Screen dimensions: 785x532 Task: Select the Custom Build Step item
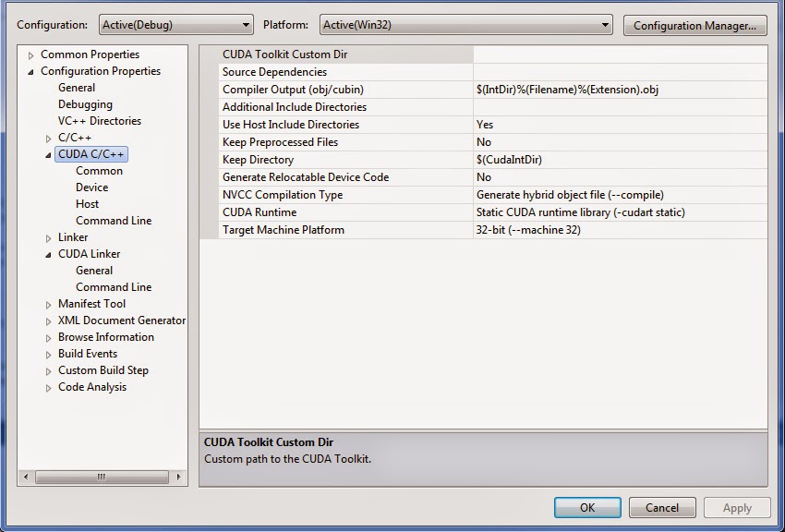click(103, 369)
